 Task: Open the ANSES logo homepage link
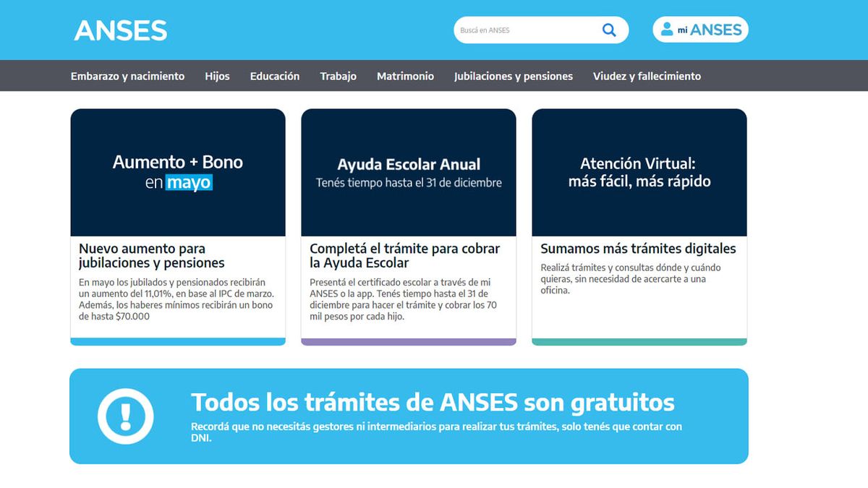tap(120, 30)
